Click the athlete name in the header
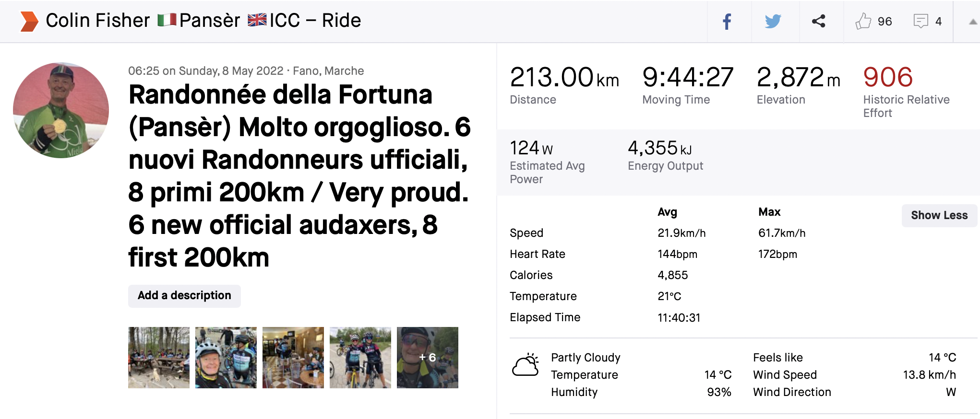Image resolution: width=980 pixels, height=419 pixels. coord(98,21)
